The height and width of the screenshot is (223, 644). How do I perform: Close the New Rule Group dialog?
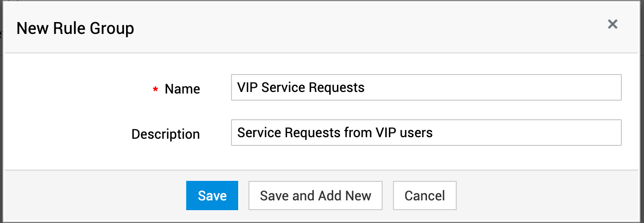[x=612, y=24]
